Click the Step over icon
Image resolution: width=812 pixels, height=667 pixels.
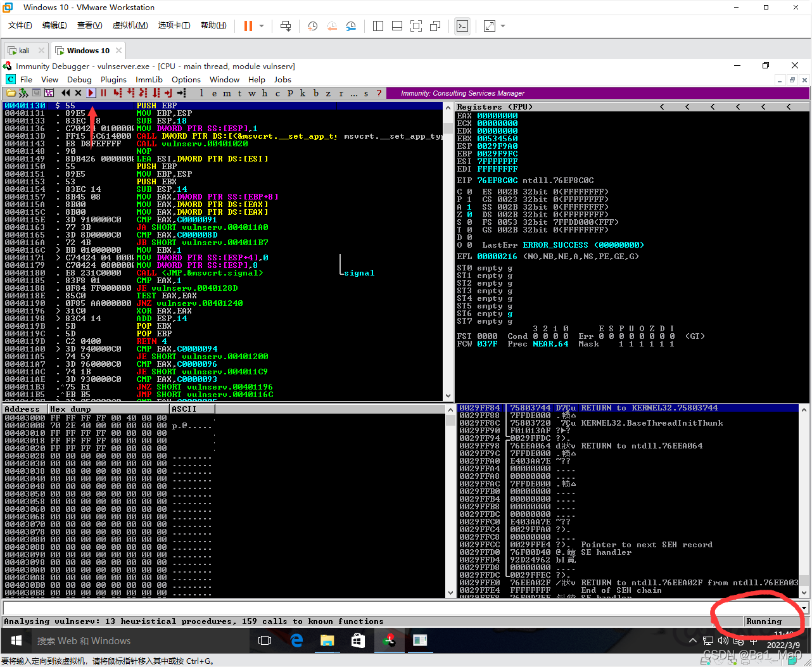(x=130, y=93)
